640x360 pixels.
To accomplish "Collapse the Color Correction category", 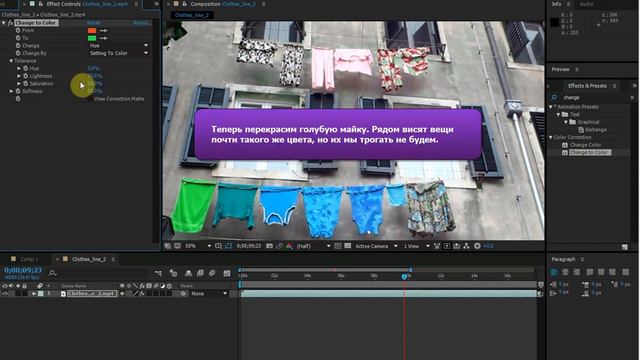I will coord(551,138).
